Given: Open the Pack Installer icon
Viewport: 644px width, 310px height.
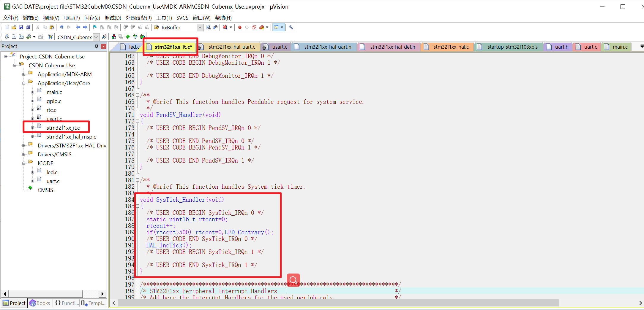Looking at the screenshot, I should (x=142, y=37).
